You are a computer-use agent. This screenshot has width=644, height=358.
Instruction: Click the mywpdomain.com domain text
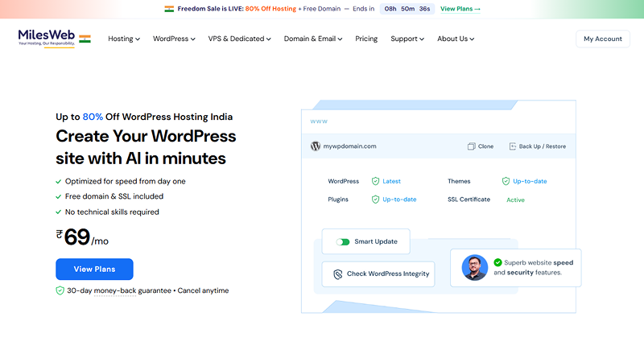point(349,146)
